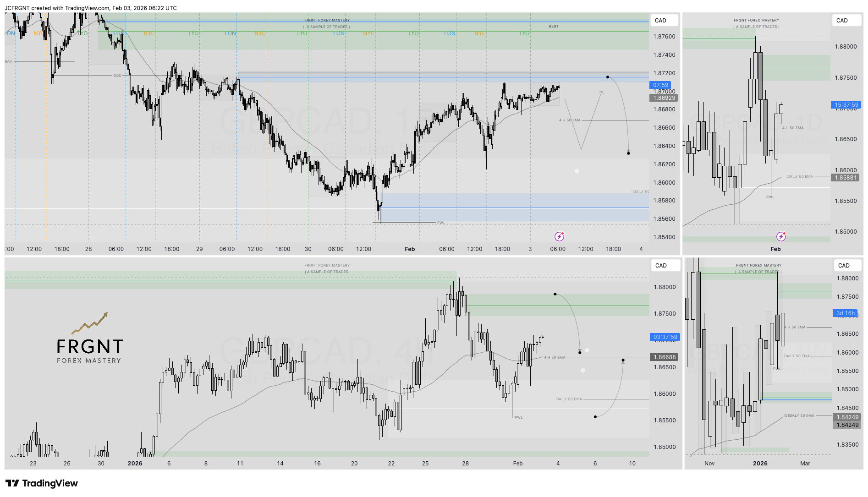The image size is (868, 497).
Task: Click the 1.83500 price on the weekly axis
Action: [x=847, y=445]
